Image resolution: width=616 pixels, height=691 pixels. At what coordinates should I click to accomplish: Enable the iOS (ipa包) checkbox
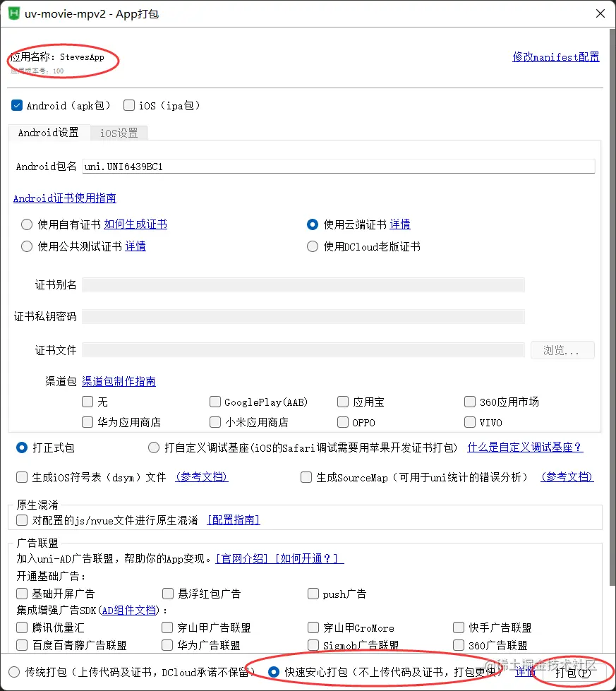[129, 105]
